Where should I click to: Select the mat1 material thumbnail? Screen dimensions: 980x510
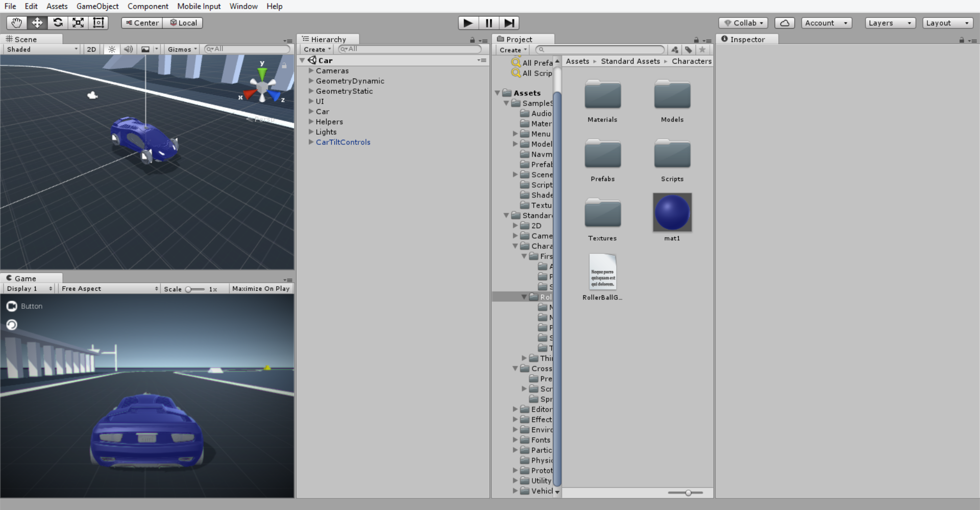pos(672,213)
